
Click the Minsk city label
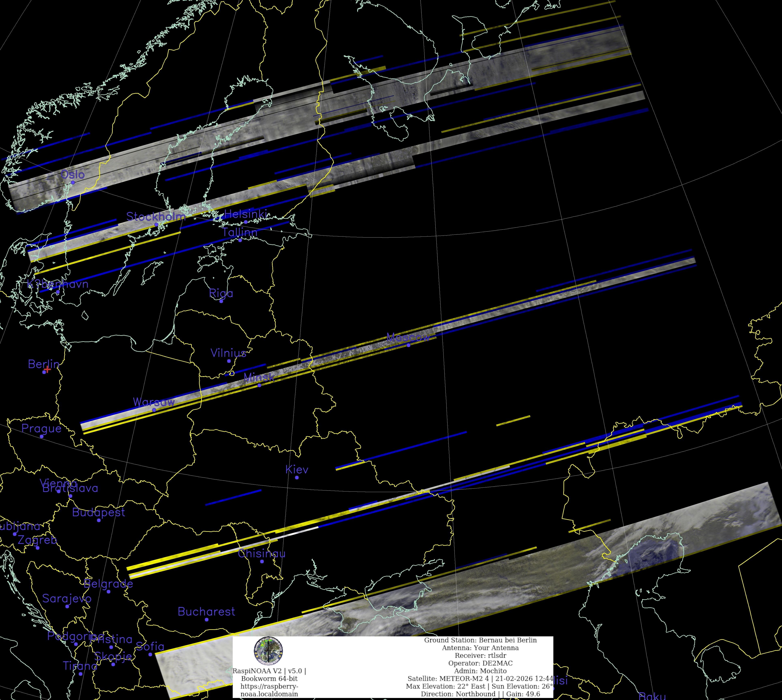pos(259,377)
